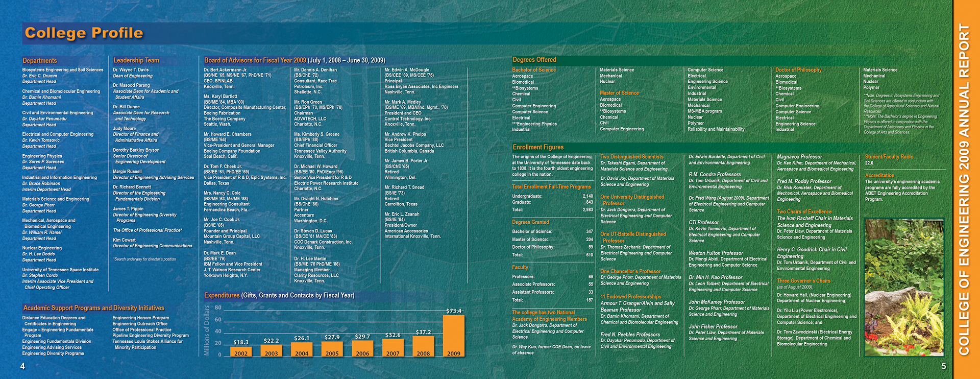Click the One UT-Battelle Distinguished Professor heading
This screenshot has width=980, height=379.
[x=633, y=238]
